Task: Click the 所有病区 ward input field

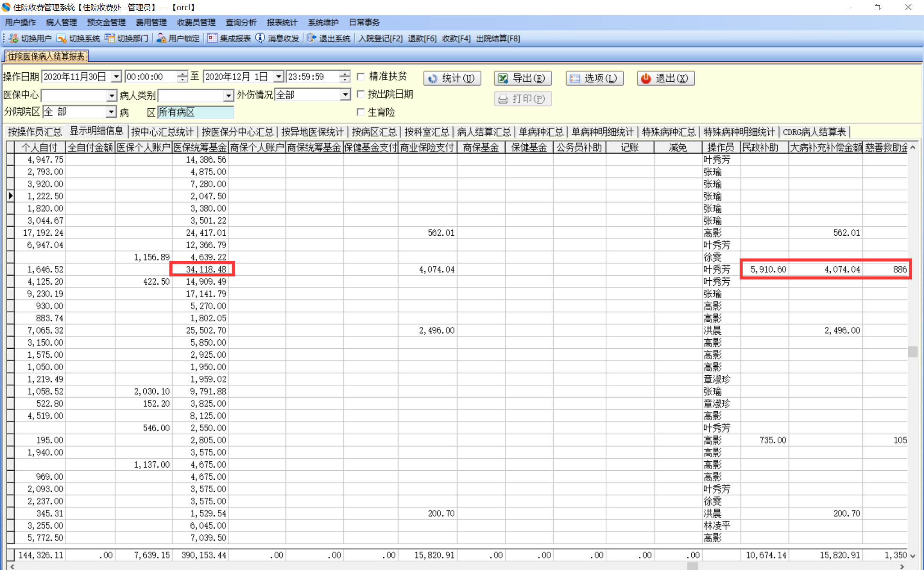Action: point(195,113)
